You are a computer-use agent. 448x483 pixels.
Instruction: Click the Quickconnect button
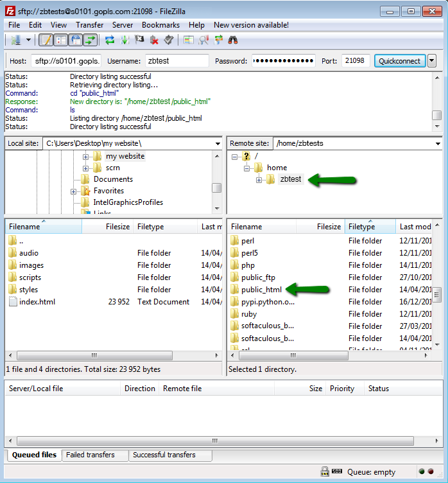pos(399,61)
